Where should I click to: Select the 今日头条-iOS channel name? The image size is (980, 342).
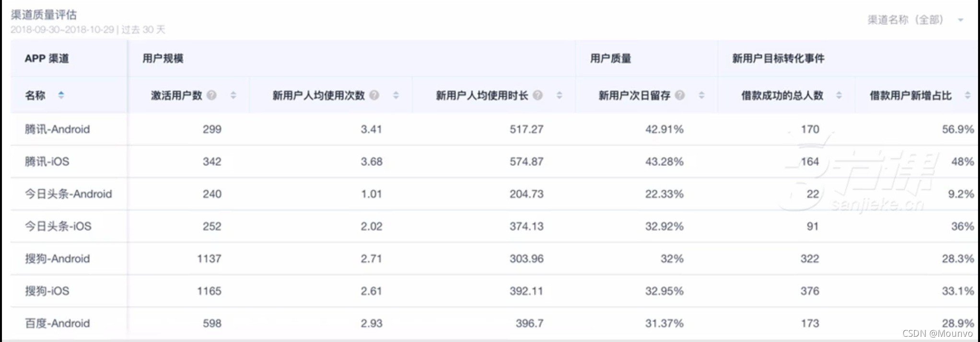tap(58, 226)
